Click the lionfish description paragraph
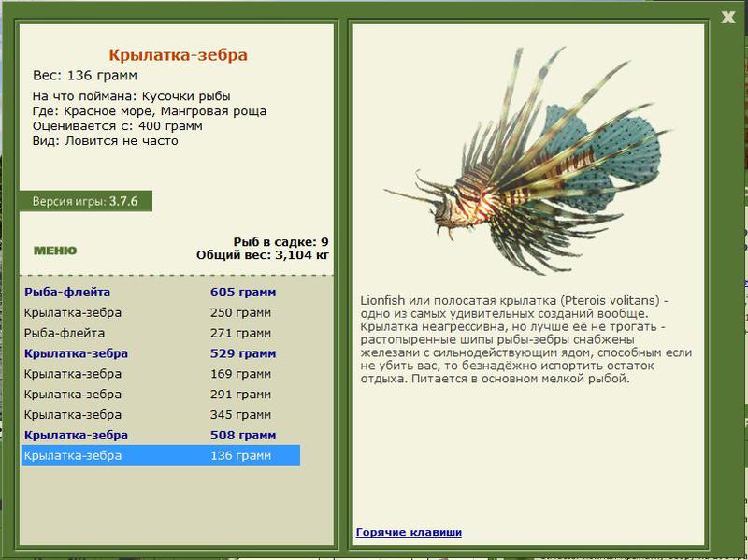748x560 pixels. click(526, 339)
